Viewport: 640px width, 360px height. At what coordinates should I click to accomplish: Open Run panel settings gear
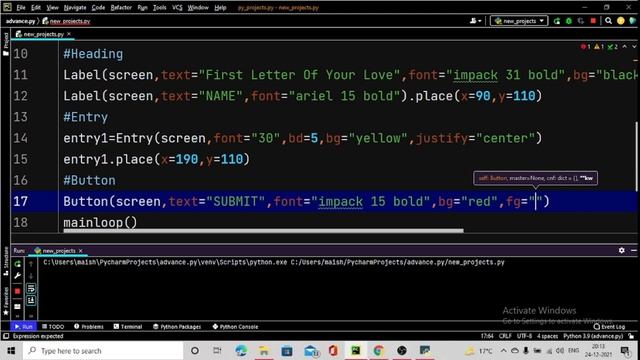[621, 250]
